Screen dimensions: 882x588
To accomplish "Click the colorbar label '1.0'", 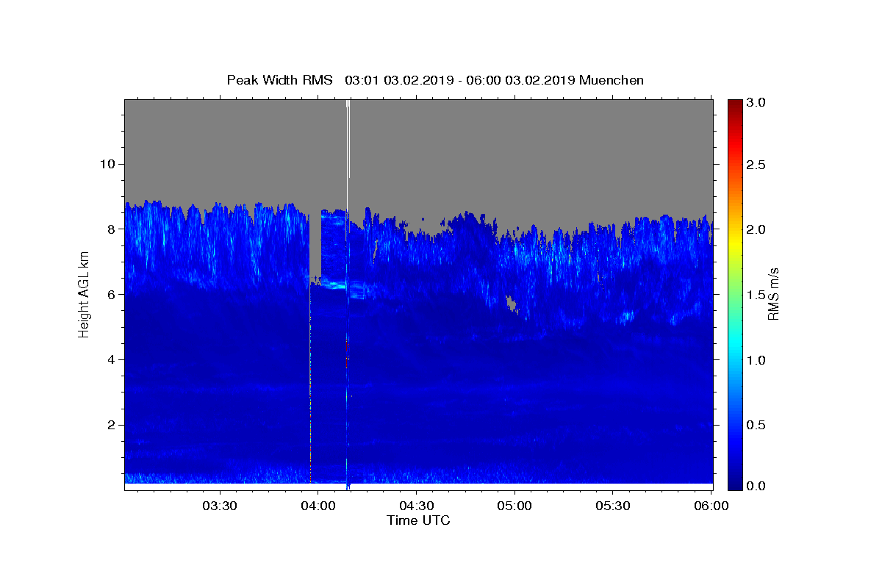I will tap(756, 359).
